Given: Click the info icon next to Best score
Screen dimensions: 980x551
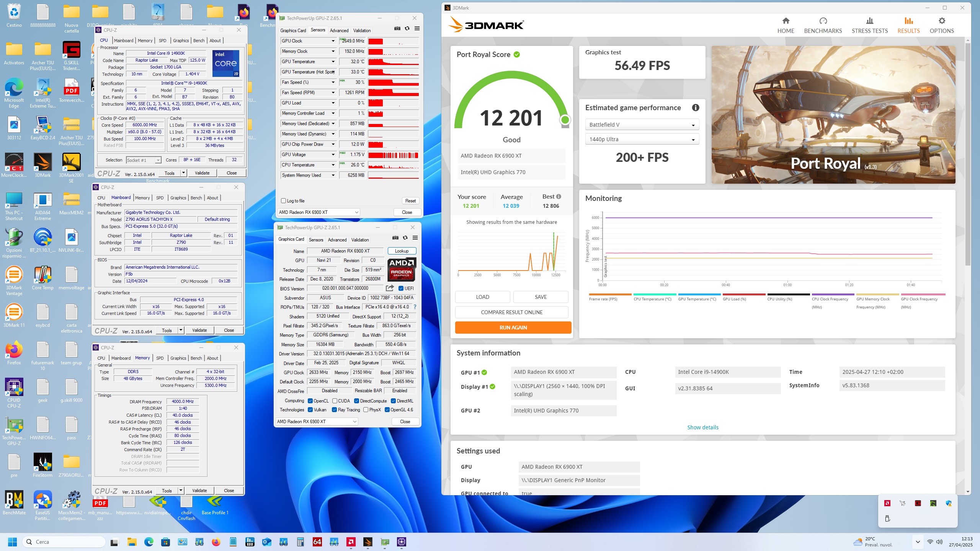Looking at the screenshot, I should click(559, 197).
